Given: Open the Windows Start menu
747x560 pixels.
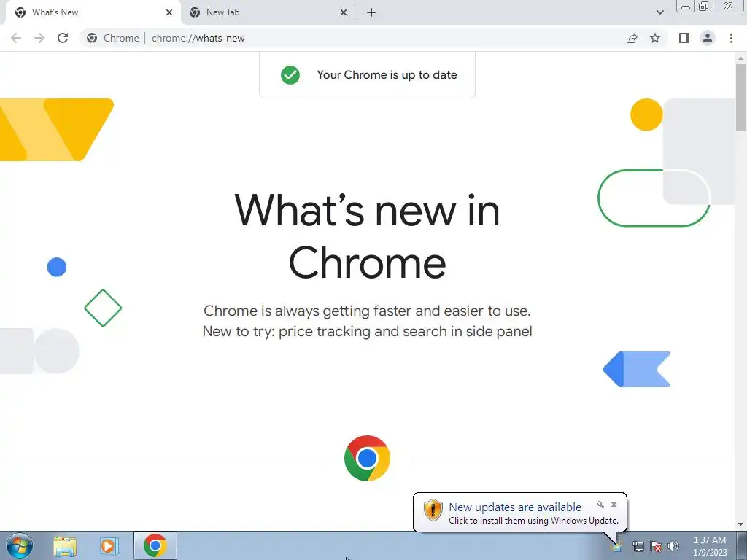Looking at the screenshot, I should coord(20,545).
